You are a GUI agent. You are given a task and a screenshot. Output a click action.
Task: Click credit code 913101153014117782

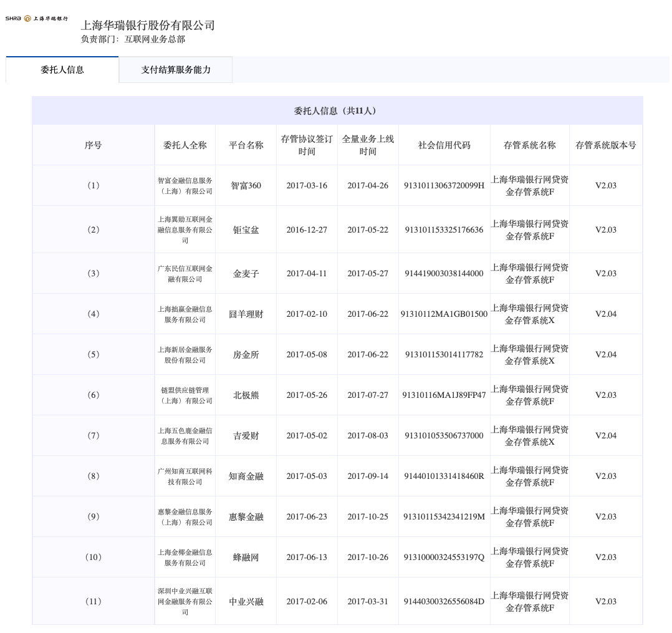[x=444, y=355]
